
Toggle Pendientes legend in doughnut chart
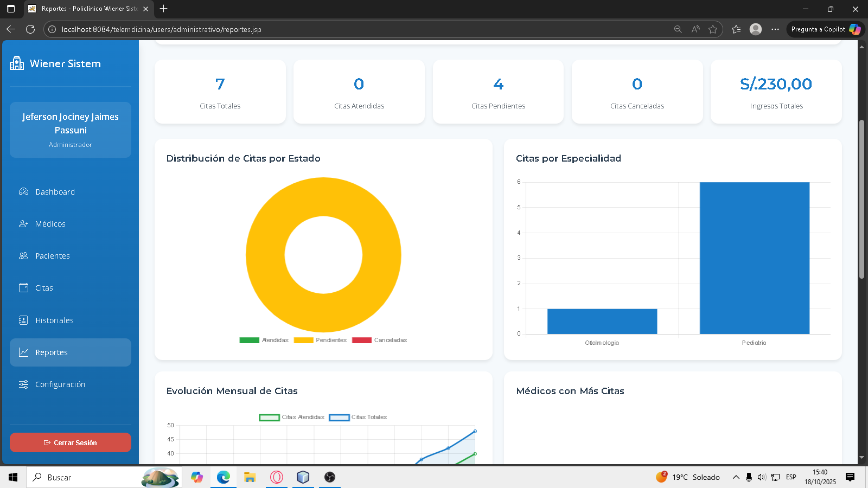tap(320, 341)
